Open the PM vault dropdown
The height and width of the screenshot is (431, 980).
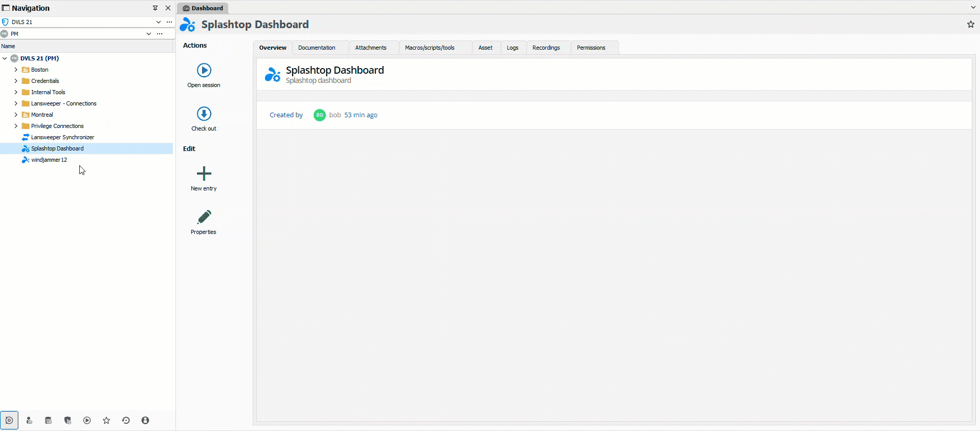148,34
